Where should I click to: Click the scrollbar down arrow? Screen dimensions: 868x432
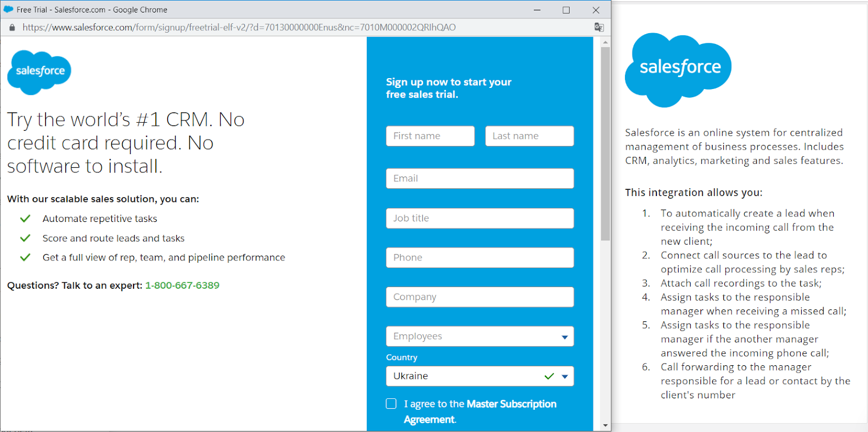605,426
